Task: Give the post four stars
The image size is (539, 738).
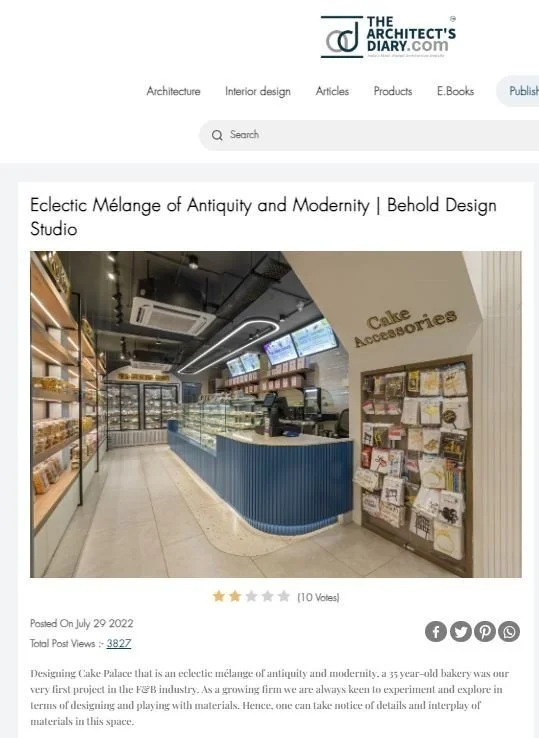Action: pos(267,596)
